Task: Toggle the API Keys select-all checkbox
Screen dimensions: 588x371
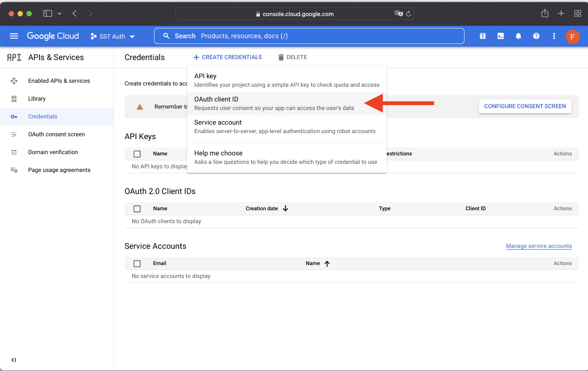Action: (x=137, y=154)
